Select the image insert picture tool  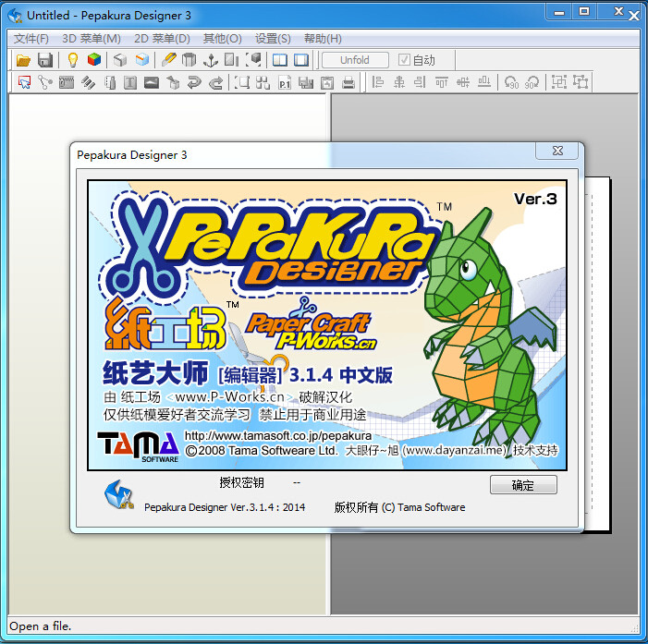click(152, 82)
